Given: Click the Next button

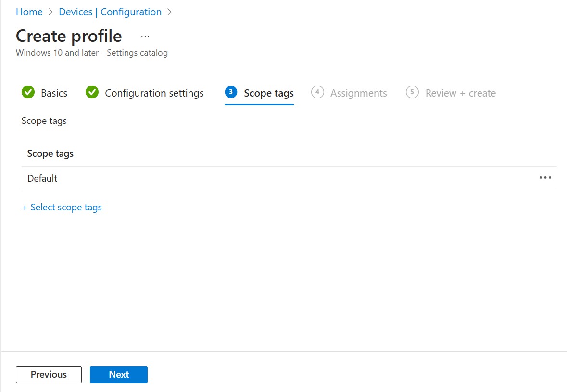Looking at the screenshot, I should point(119,375).
